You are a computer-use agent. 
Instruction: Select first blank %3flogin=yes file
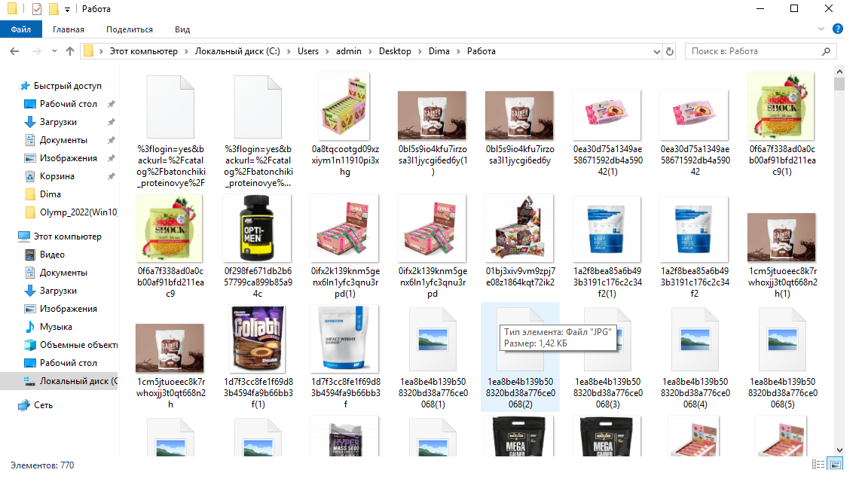point(170,130)
